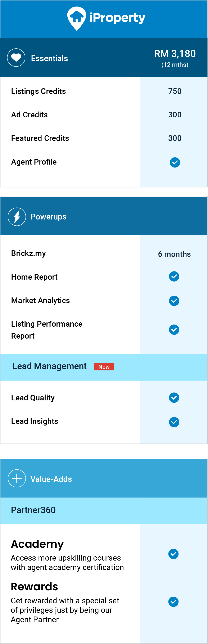Click the Rewards checkmark icon
Viewport: 208px width, 644px height.
(x=173, y=602)
